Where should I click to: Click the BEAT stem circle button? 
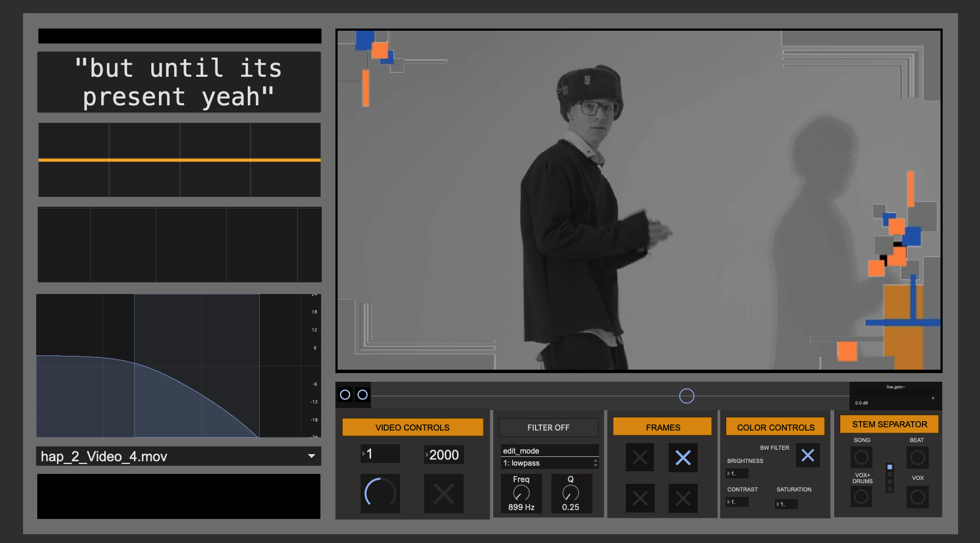[x=917, y=457]
